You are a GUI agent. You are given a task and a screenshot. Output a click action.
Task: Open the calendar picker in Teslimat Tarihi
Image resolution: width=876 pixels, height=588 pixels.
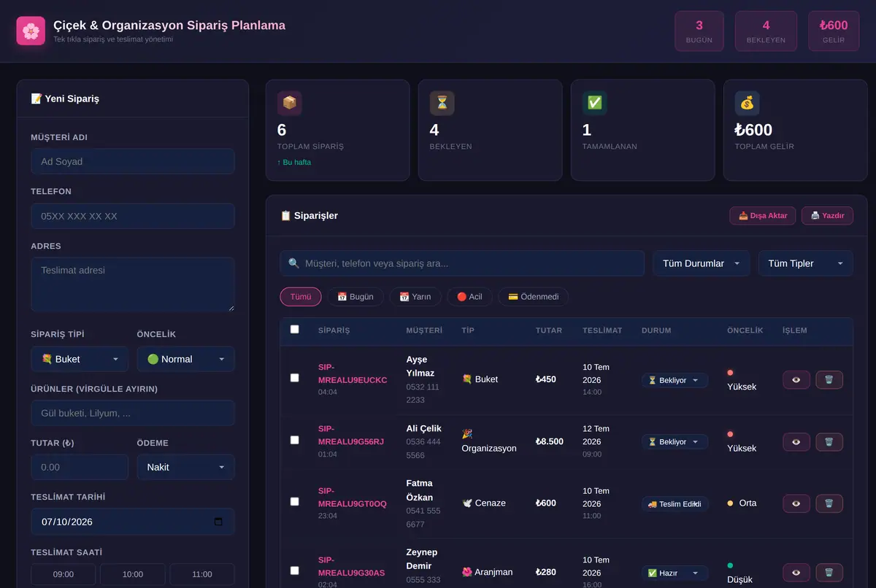(218, 522)
